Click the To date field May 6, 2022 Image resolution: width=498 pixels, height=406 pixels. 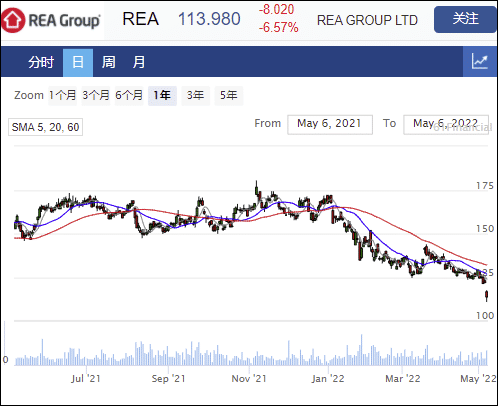(x=446, y=125)
